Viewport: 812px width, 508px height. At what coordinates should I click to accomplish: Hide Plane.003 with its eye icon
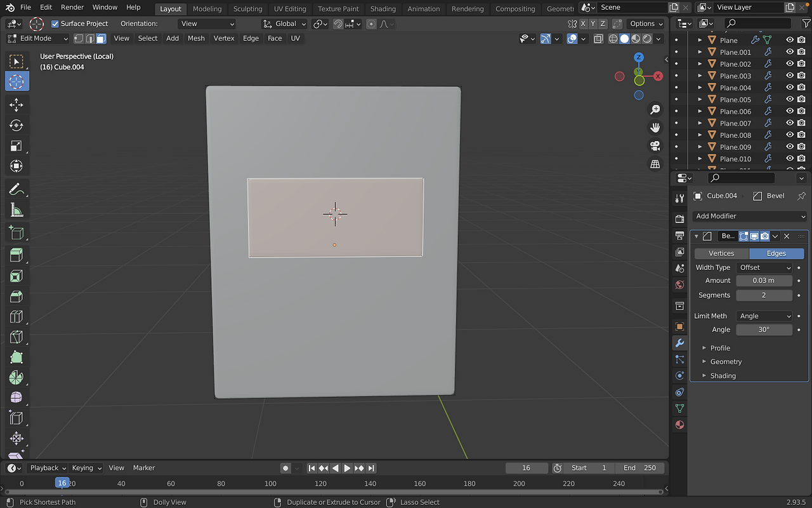coord(790,76)
